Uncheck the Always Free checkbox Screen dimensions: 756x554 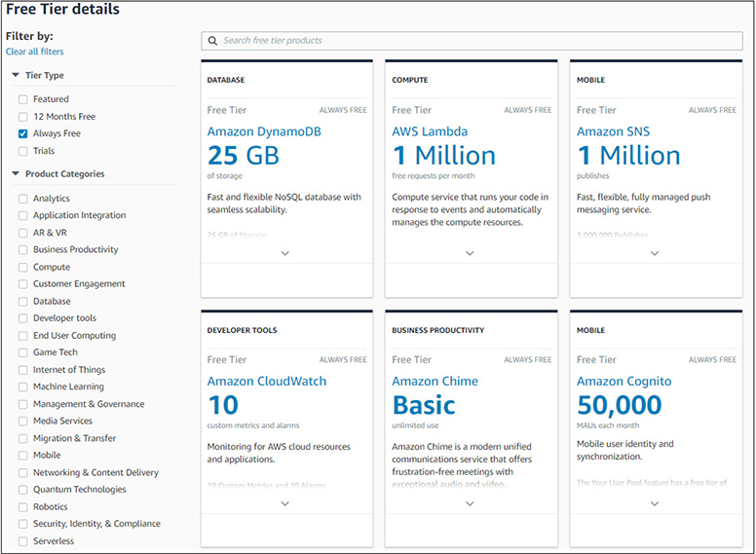tap(22, 133)
